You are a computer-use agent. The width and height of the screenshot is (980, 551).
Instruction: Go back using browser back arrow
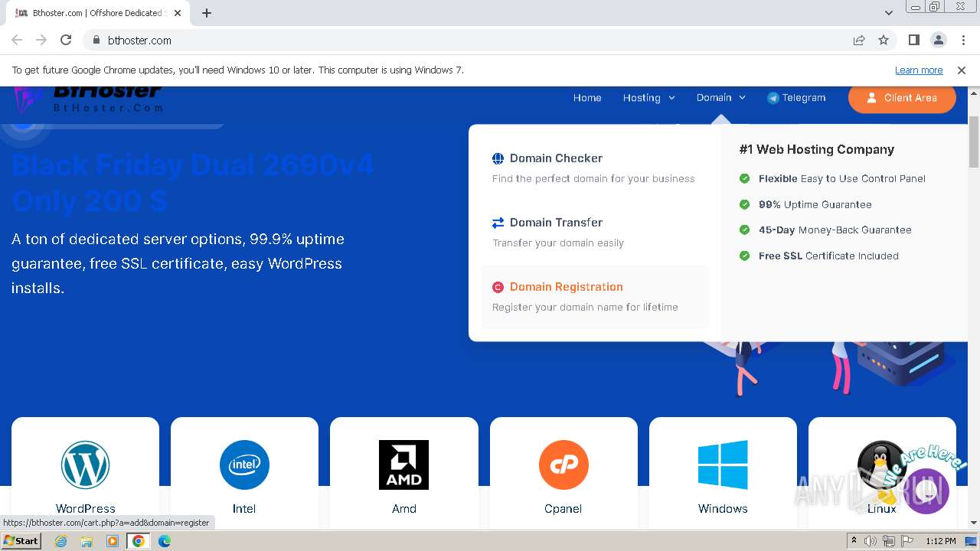click(17, 40)
